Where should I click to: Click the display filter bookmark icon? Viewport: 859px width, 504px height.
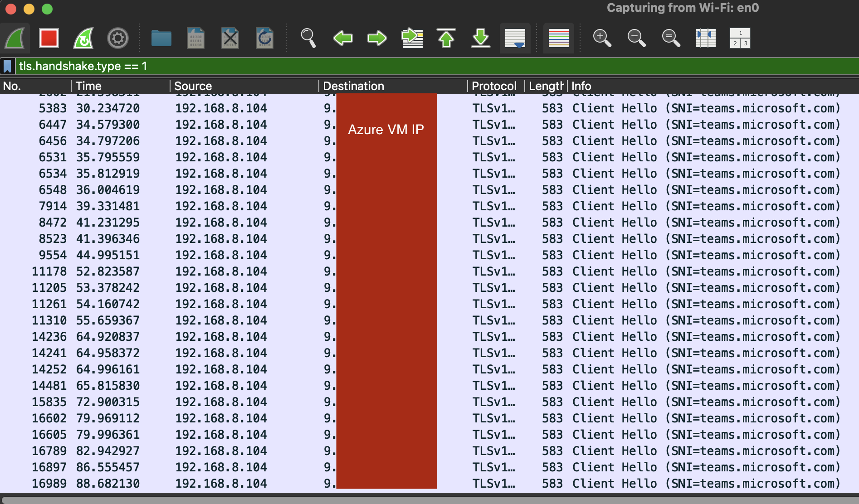pos(7,66)
